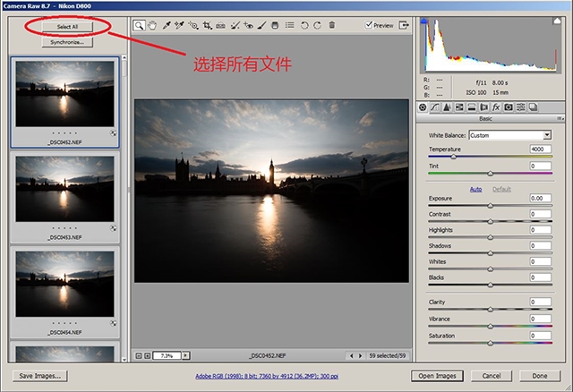Select the Hand tool
This screenshot has height=392, width=573.
(152, 26)
